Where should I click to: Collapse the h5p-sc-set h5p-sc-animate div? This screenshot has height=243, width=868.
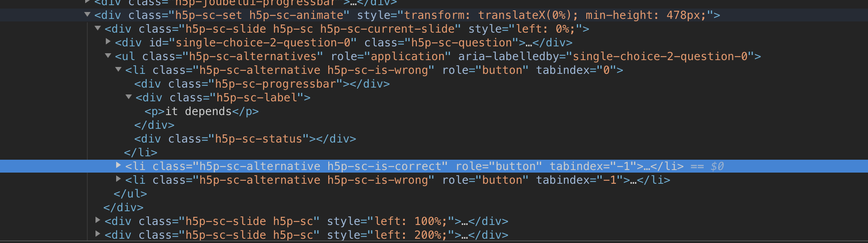pos(87,15)
